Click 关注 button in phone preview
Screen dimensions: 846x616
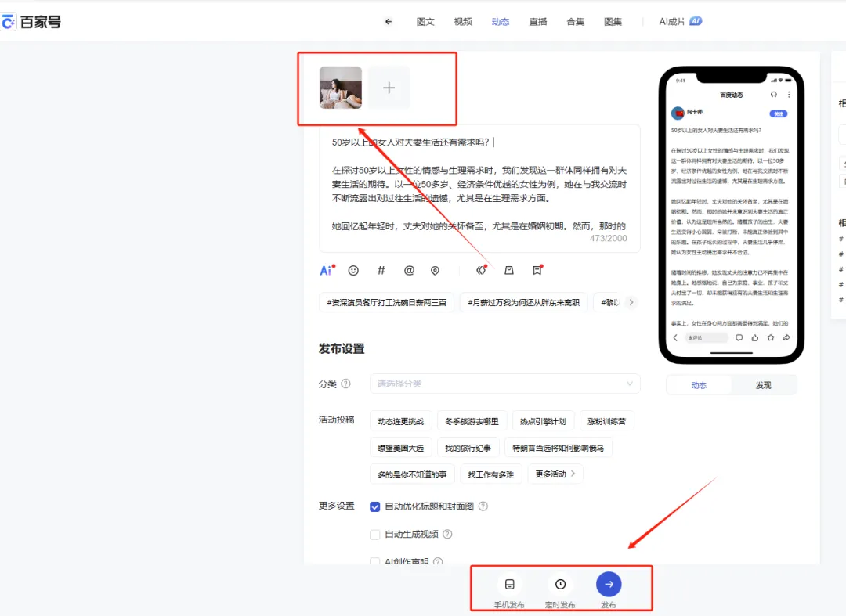(x=778, y=113)
